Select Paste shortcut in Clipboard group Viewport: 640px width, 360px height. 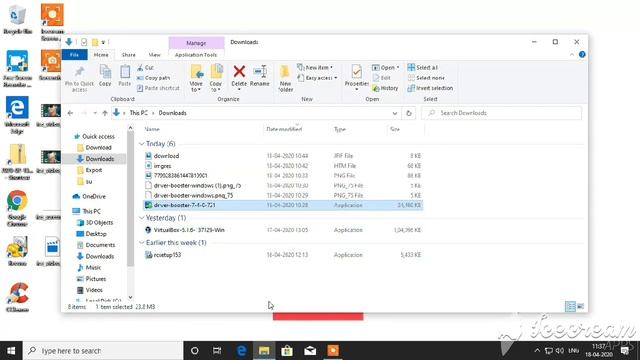158,88
